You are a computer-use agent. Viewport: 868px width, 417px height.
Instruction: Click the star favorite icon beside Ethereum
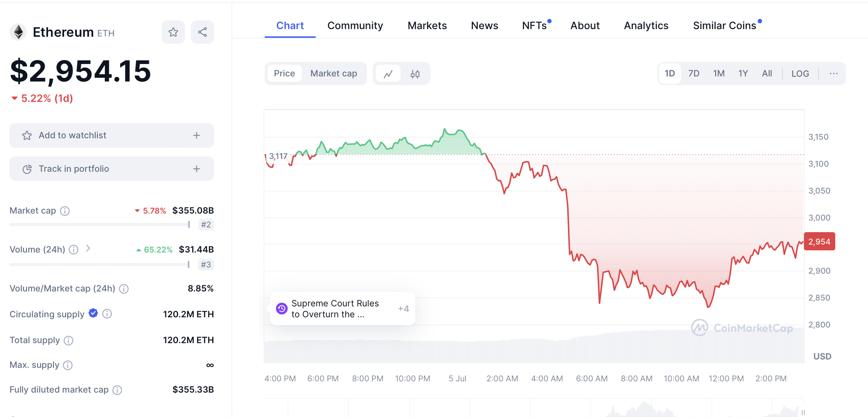[173, 32]
